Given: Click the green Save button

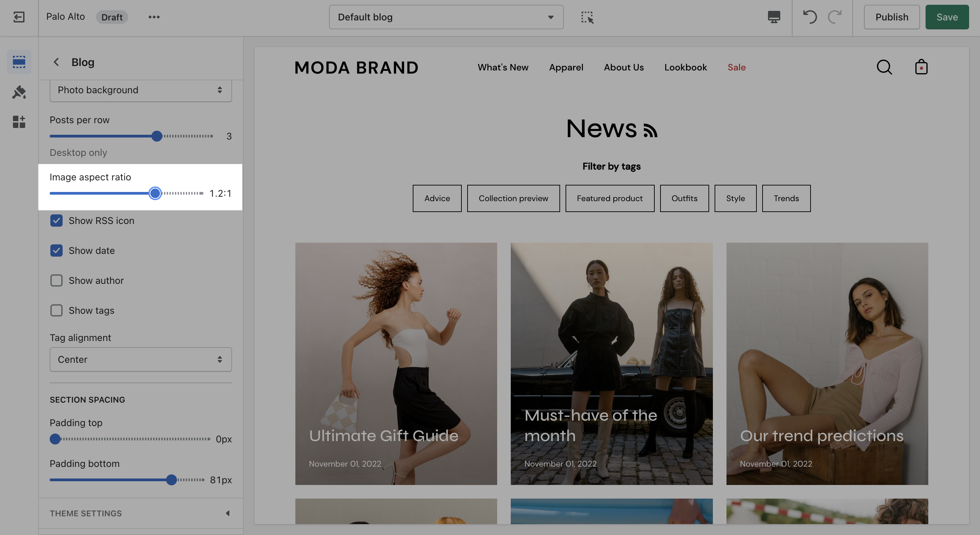Looking at the screenshot, I should click(947, 17).
